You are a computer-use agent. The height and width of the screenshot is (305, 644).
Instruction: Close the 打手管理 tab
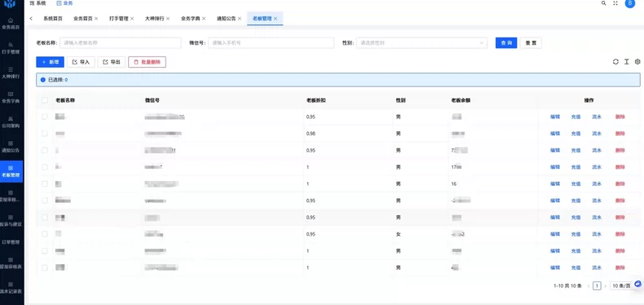click(132, 19)
